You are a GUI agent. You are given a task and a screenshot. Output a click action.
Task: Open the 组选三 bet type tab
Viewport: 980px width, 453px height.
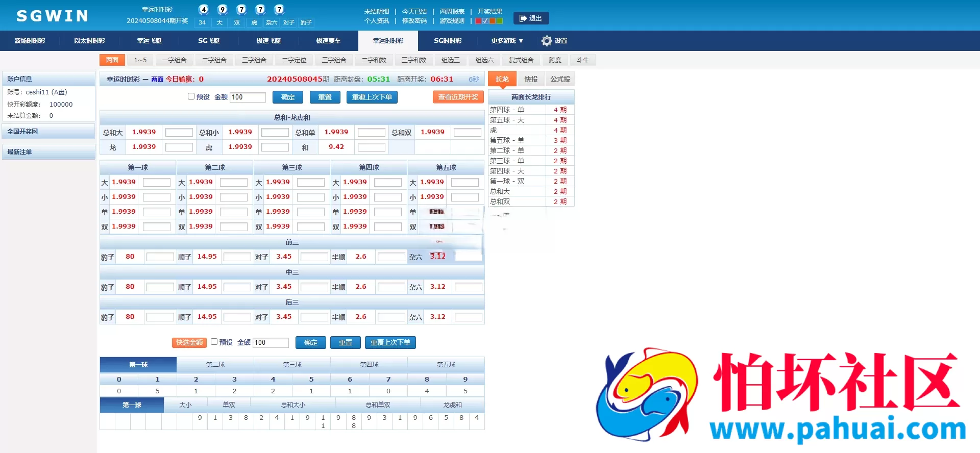pyautogui.click(x=450, y=60)
